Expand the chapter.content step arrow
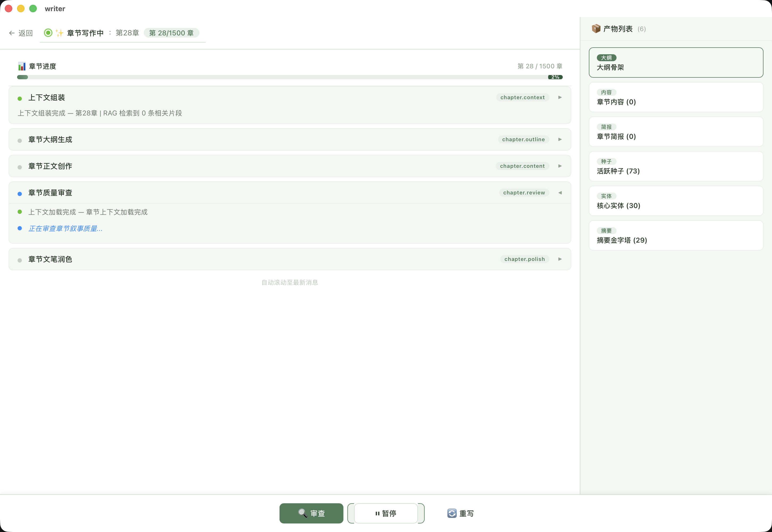Screen dimensions: 772x532 coord(560,166)
